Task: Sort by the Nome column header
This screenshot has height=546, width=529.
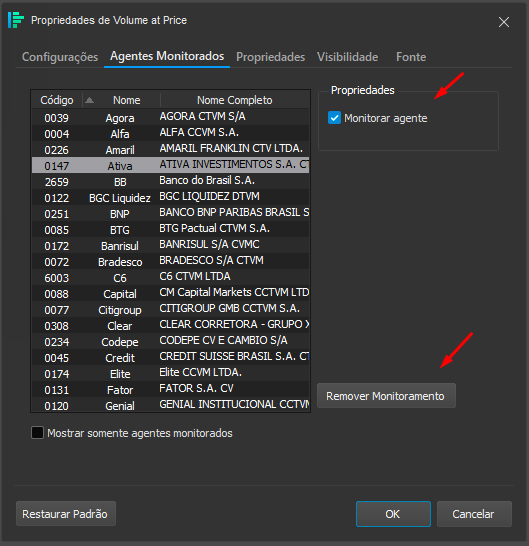Action: click(x=127, y=100)
